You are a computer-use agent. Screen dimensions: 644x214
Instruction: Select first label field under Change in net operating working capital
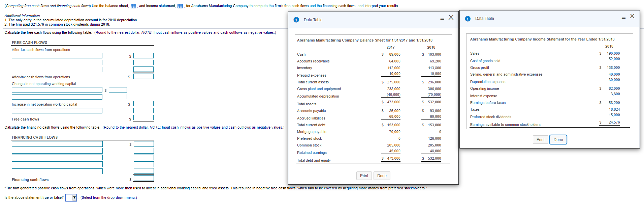coord(57,90)
